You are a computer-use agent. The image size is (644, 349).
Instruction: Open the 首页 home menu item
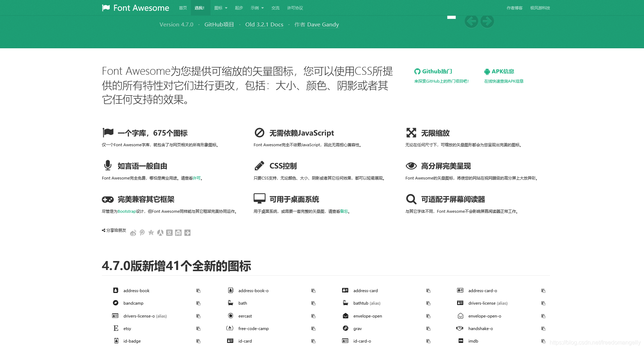[x=183, y=8]
